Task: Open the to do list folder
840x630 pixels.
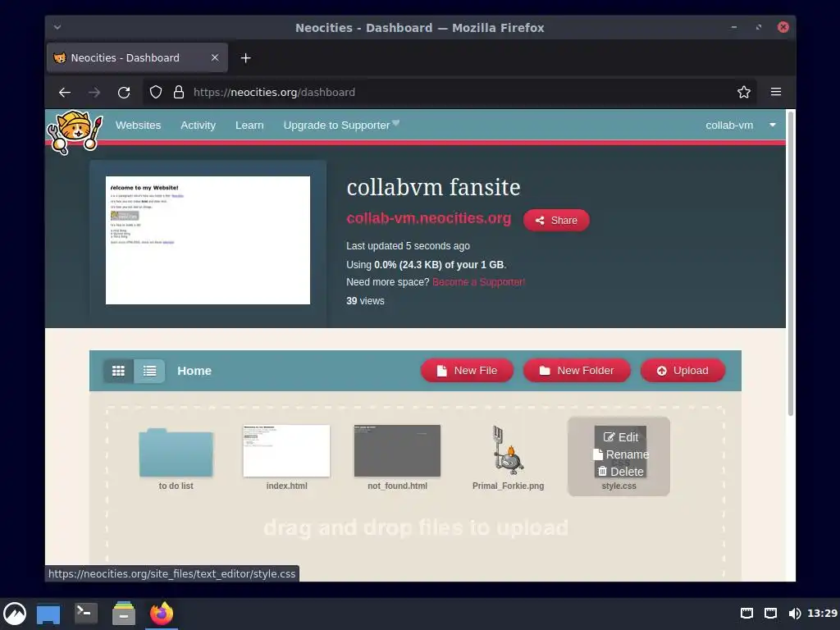Action: coord(176,452)
